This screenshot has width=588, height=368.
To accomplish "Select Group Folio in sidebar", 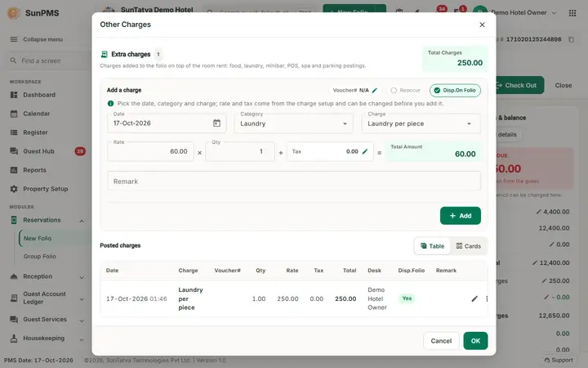I will point(40,256).
